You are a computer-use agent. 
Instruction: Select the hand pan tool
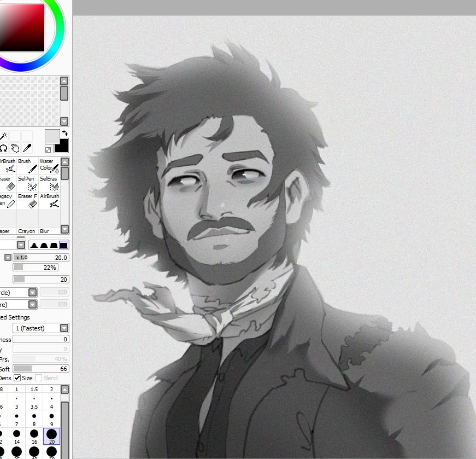[15, 148]
